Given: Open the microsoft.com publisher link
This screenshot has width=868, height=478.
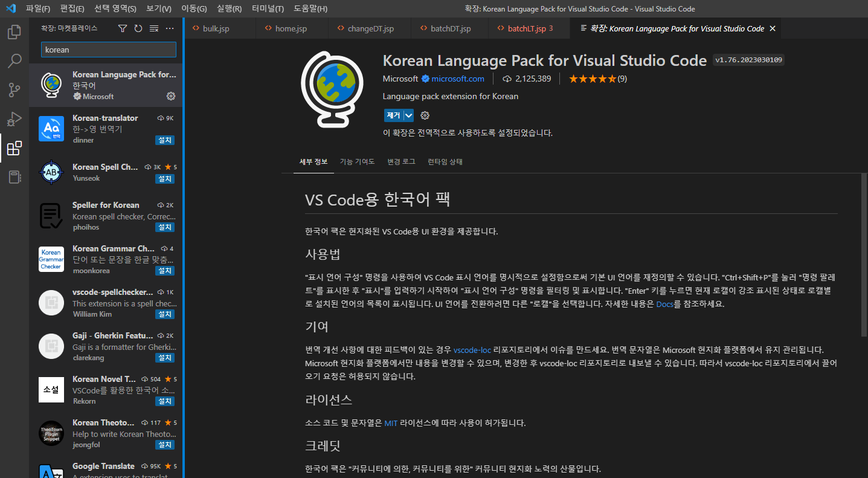Looking at the screenshot, I should pos(458,79).
